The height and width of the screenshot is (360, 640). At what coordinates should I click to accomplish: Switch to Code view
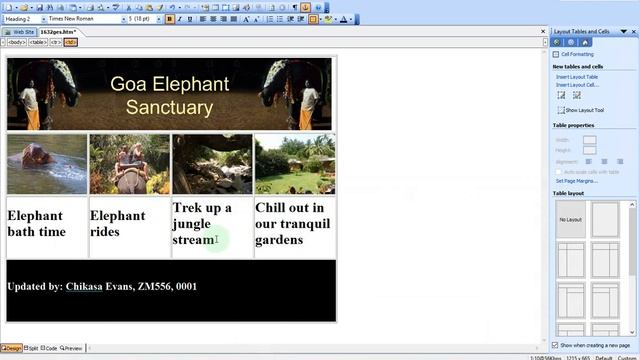tap(49, 348)
